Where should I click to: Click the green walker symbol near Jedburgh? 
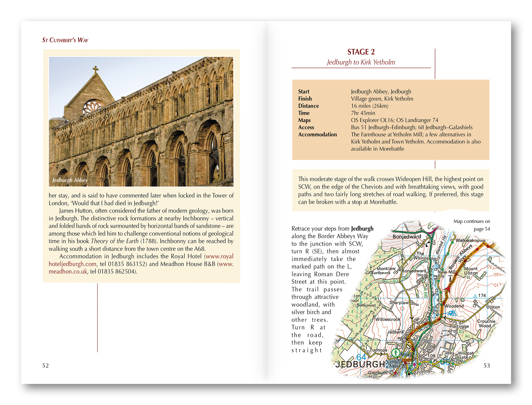click(395, 352)
